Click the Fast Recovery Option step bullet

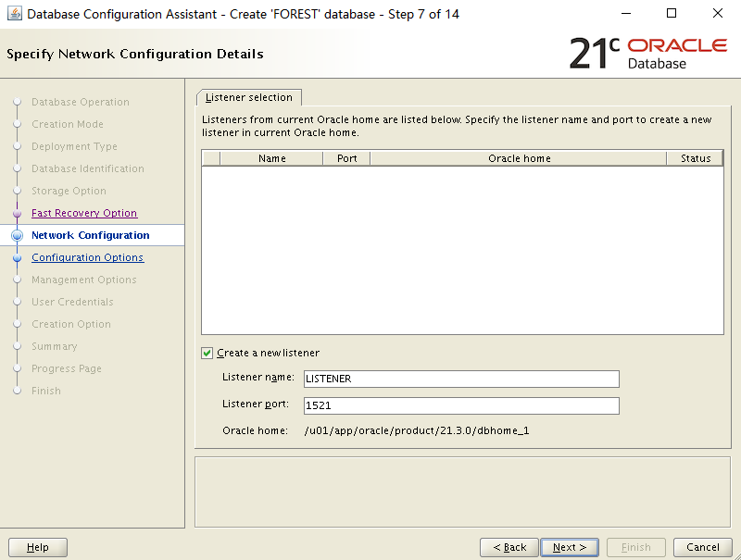click(18, 214)
